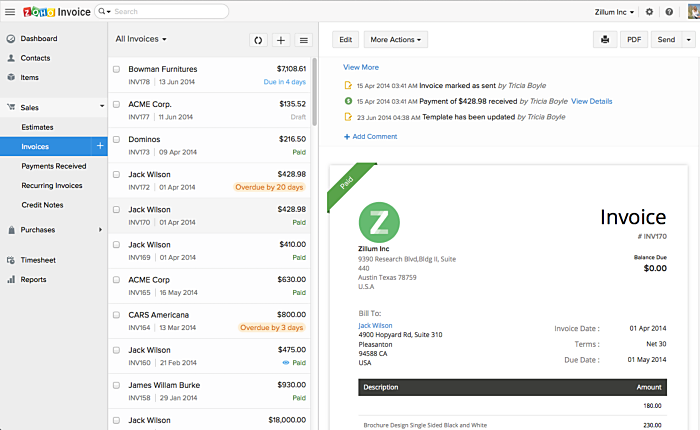700x430 pixels.
Task: Click the Purchases bag icon
Action: pyautogui.click(x=12, y=230)
